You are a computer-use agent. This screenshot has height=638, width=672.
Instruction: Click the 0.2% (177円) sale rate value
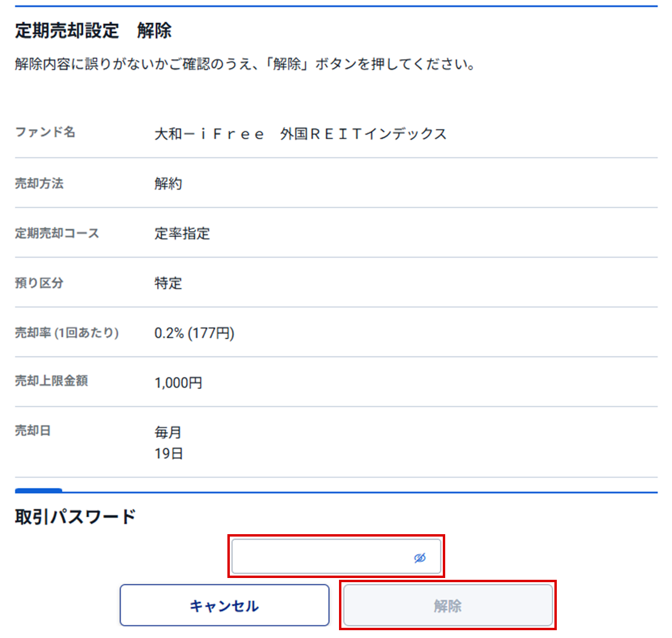pyautogui.click(x=194, y=334)
